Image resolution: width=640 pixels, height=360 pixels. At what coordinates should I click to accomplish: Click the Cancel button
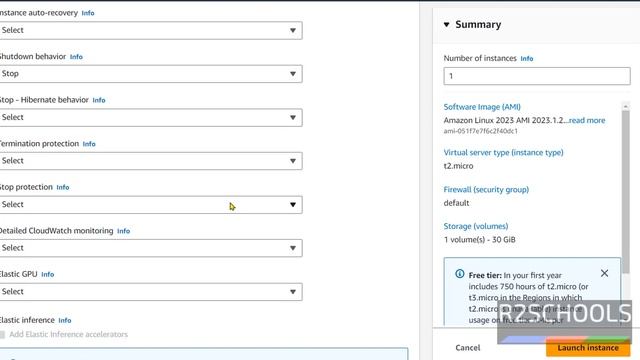[468, 348]
